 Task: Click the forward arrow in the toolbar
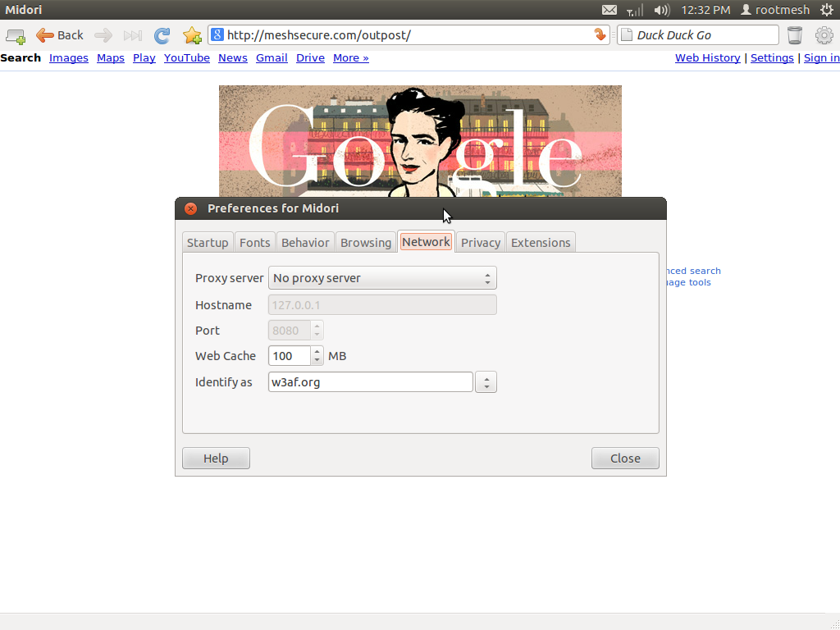(103, 36)
